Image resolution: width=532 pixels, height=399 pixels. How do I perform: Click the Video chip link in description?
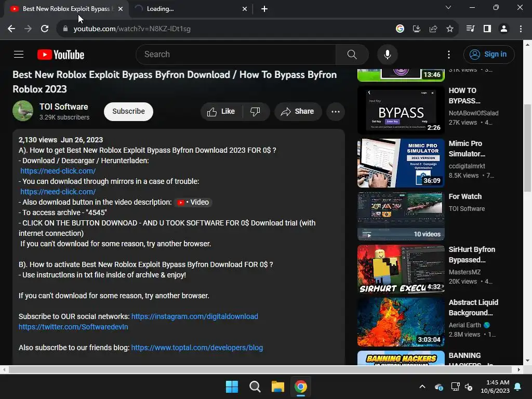pos(193,202)
